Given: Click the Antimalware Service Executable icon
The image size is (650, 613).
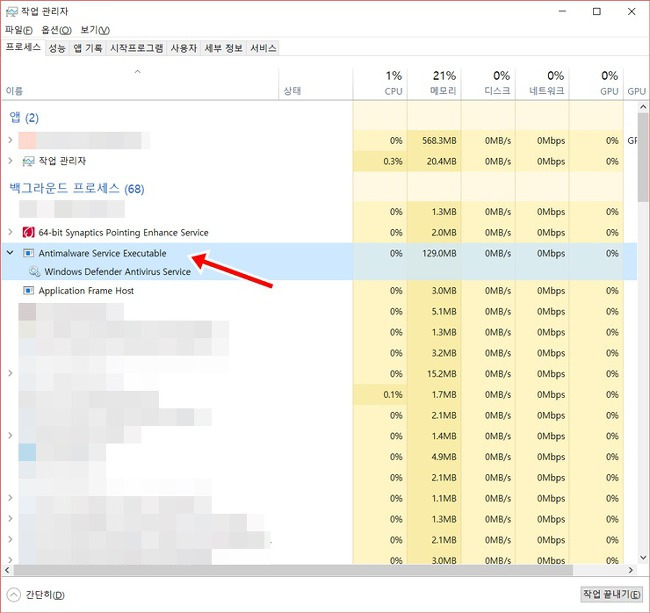Looking at the screenshot, I should point(28,253).
